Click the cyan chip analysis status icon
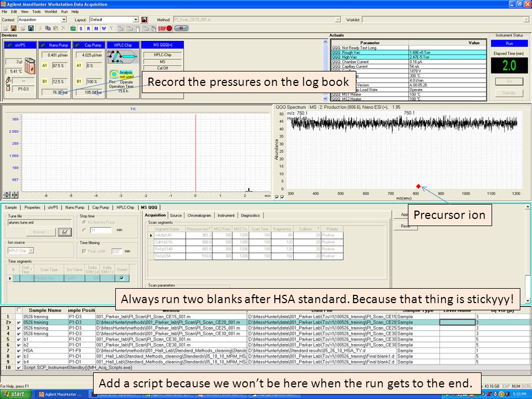The image size is (532, 399). (x=114, y=74)
